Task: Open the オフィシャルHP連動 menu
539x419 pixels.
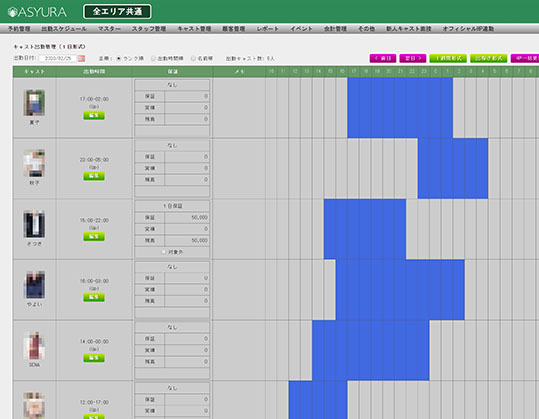Action: (x=468, y=29)
